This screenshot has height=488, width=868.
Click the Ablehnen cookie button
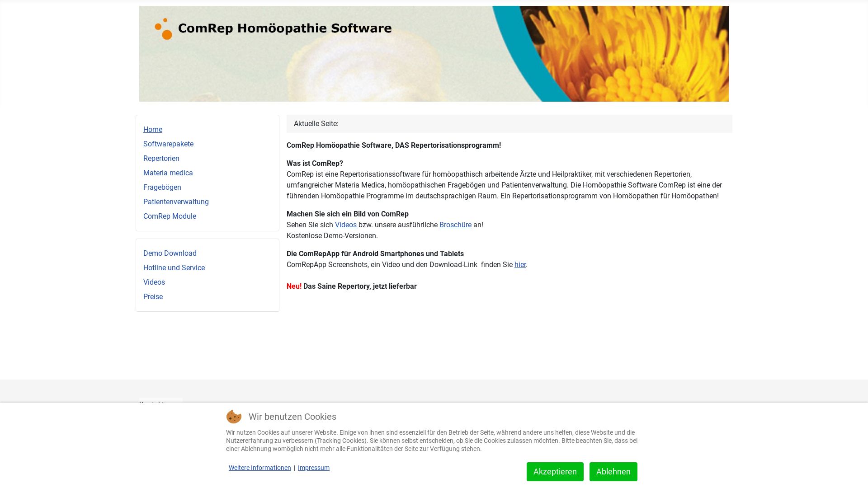coord(613,471)
